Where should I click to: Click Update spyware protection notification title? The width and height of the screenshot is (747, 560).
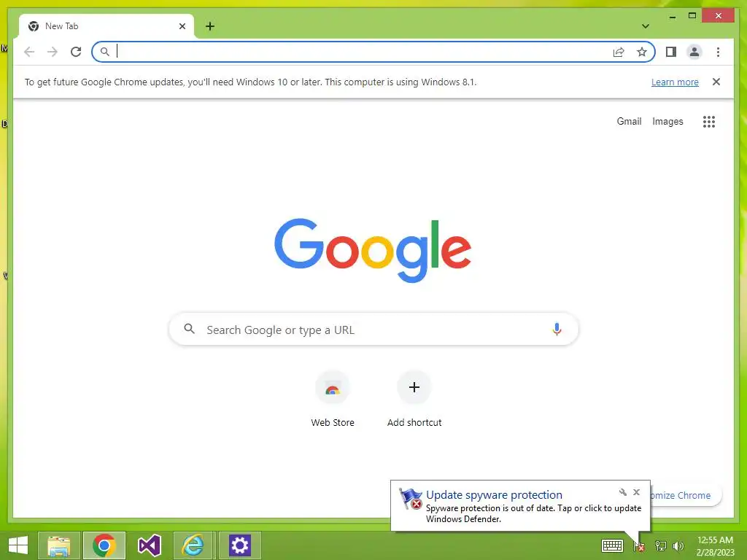pyautogui.click(x=494, y=495)
